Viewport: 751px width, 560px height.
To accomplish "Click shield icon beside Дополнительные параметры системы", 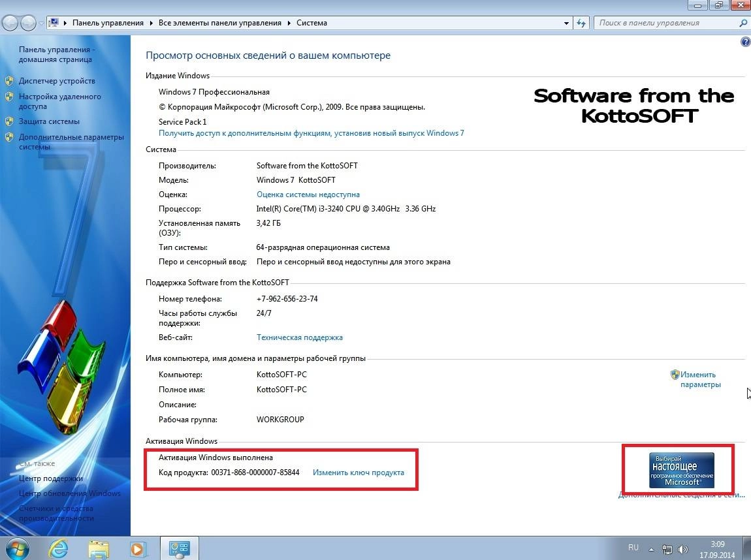I will [x=9, y=137].
